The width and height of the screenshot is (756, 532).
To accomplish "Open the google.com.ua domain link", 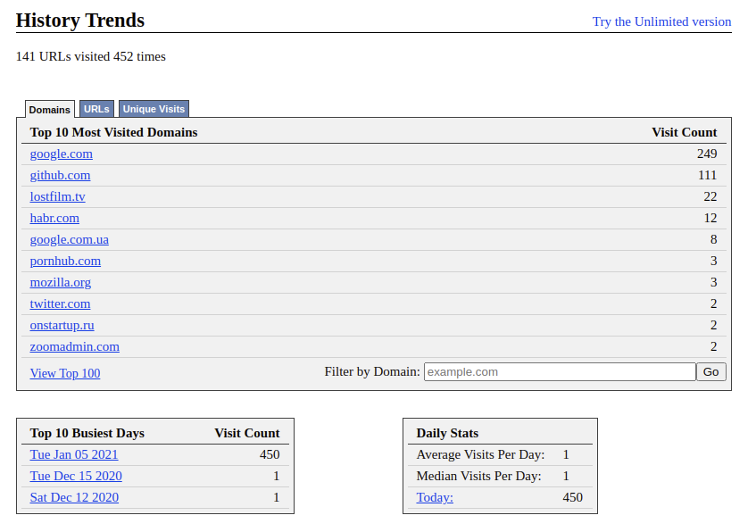I will click(x=69, y=239).
